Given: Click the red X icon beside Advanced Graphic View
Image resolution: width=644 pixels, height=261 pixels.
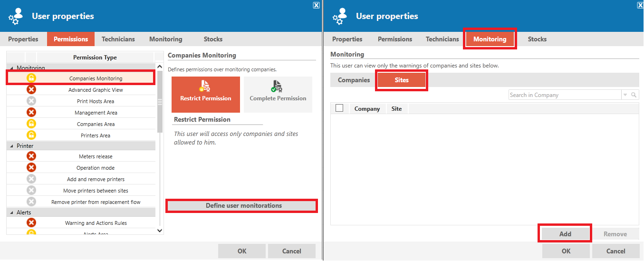Looking at the screenshot, I should point(31,89).
